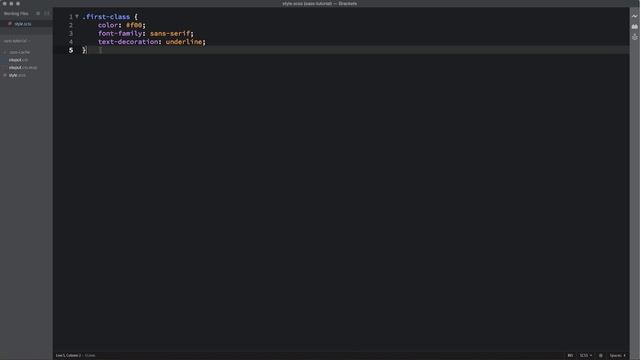This screenshot has height=360, width=640.
Task: Click the sans-serif value on line 3
Action: [170, 33]
